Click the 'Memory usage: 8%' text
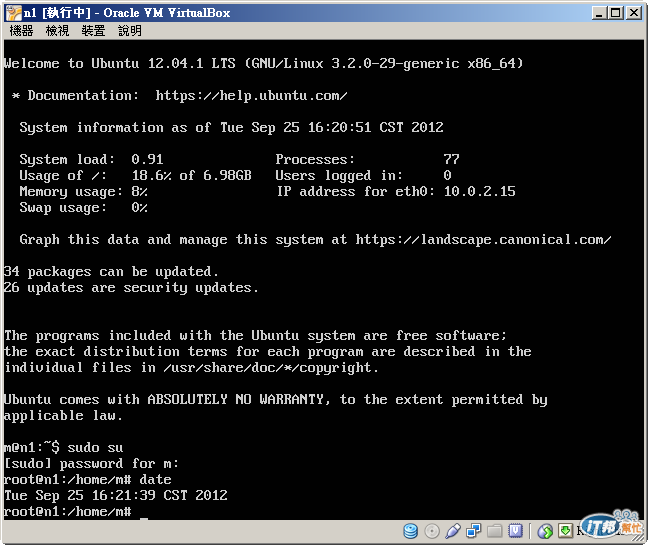Screen dimensions: 648x545 (83, 192)
